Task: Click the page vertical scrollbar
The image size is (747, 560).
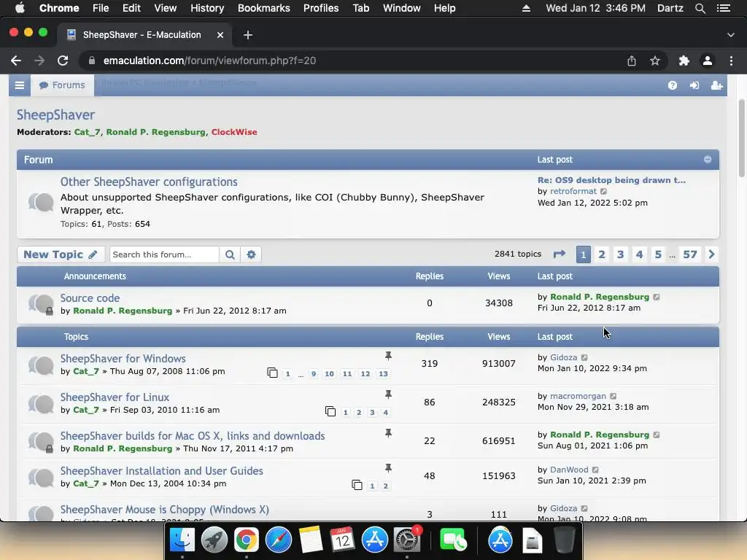Action: coord(742,138)
